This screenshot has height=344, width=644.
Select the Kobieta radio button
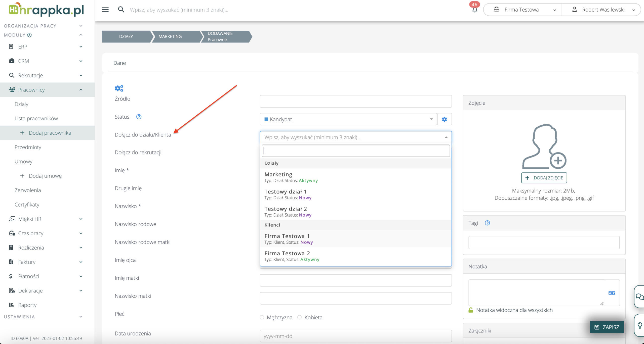(x=299, y=317)
